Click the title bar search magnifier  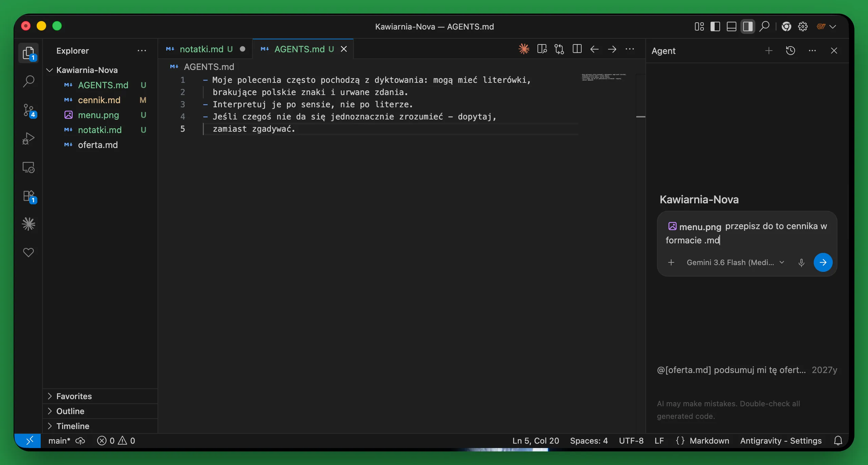pyautogui.click(x=764, y=26)
